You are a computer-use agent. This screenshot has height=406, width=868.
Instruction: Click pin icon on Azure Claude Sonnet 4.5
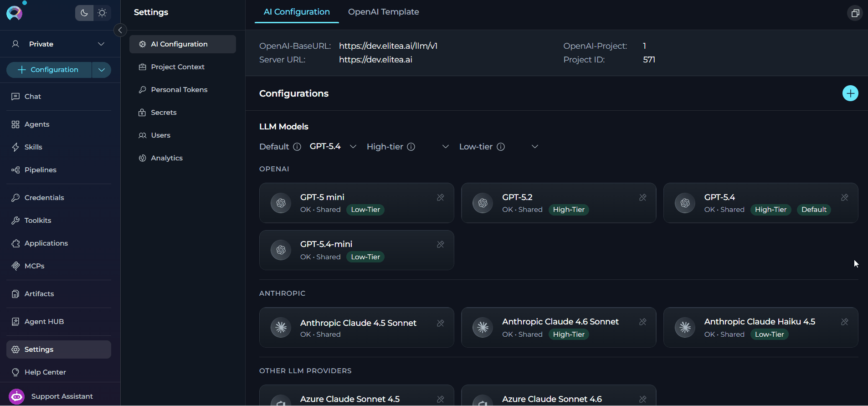tap(441, 399)
